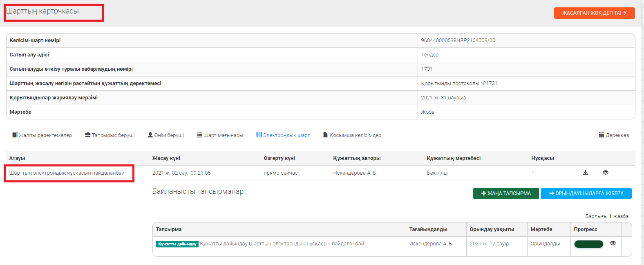The height and width of the screenshot is (265, 644).
Task: Open the Жалпы деректемелер tab
Action: 42,135
